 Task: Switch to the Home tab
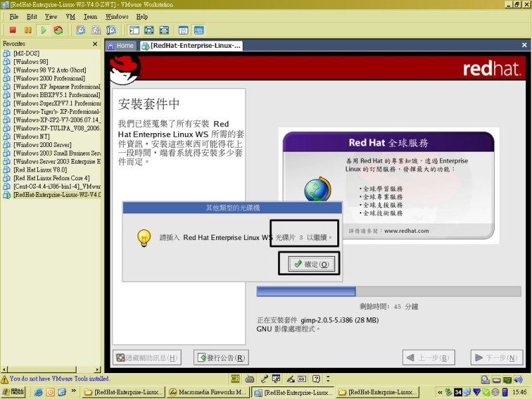(121, 46)
